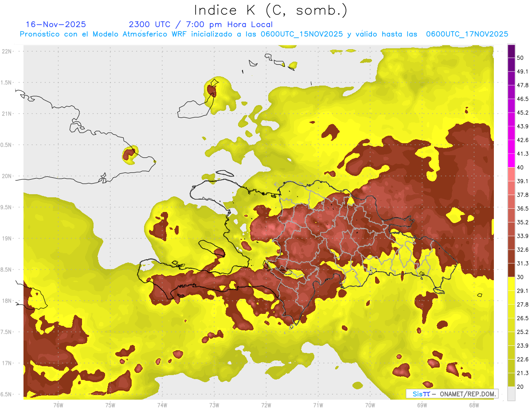Click the legend value '41.3'
The height and width of the screenshot is (411, 532).
coord(523,154)
